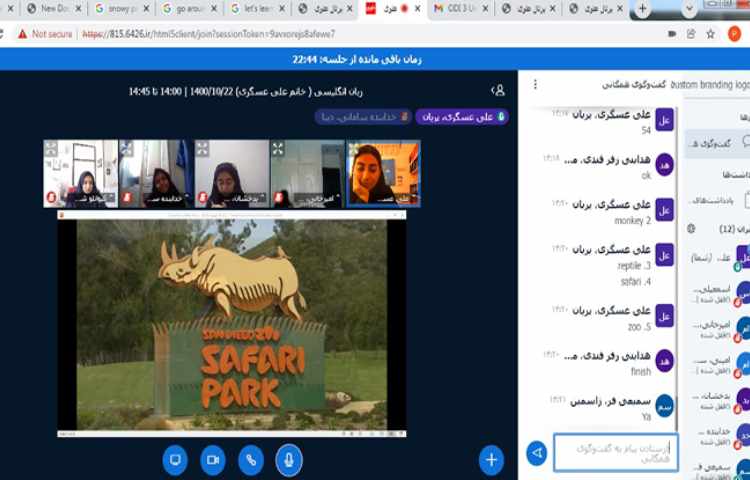Click the 'safari .4' chat message

636,282
